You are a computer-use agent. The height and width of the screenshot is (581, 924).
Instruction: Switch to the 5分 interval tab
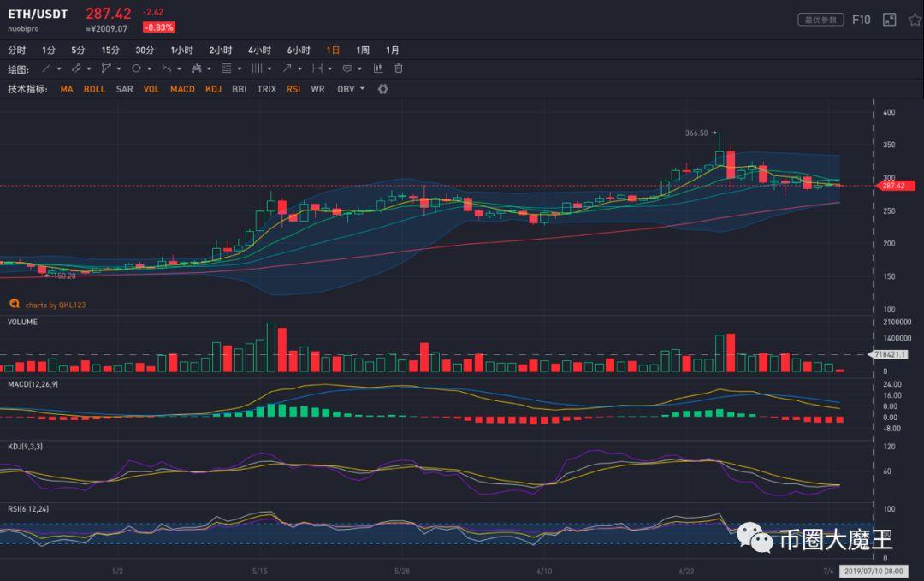tap(78, 50)
